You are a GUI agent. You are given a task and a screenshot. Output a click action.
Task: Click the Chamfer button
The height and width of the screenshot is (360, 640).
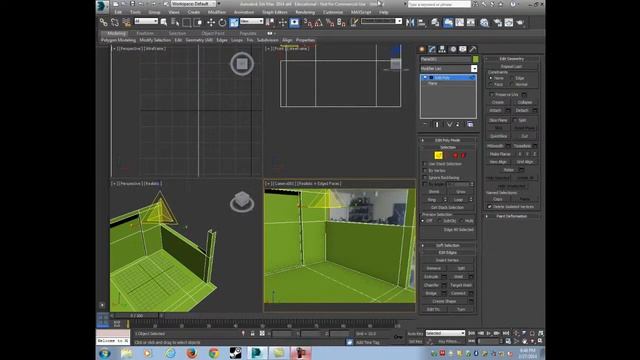pos(431,285)
